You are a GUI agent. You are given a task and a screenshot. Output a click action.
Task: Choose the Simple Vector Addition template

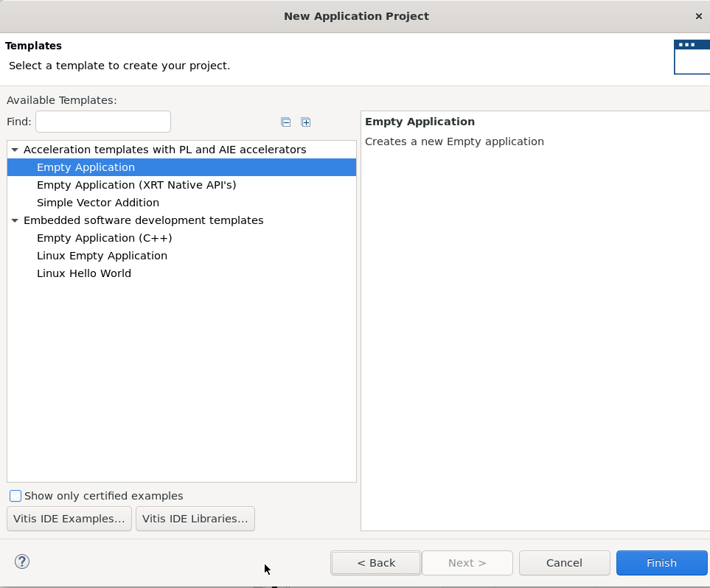(x=98, y=203)
